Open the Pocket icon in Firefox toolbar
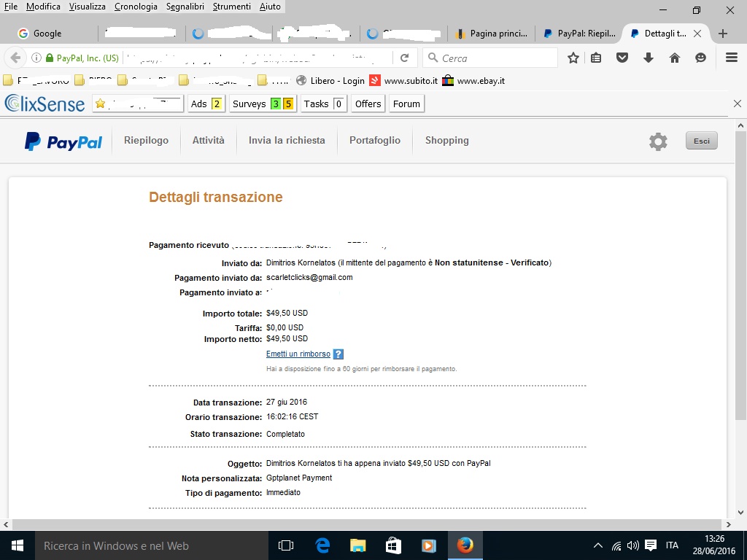The image size is (747, 560). click(x=622, y=58)
